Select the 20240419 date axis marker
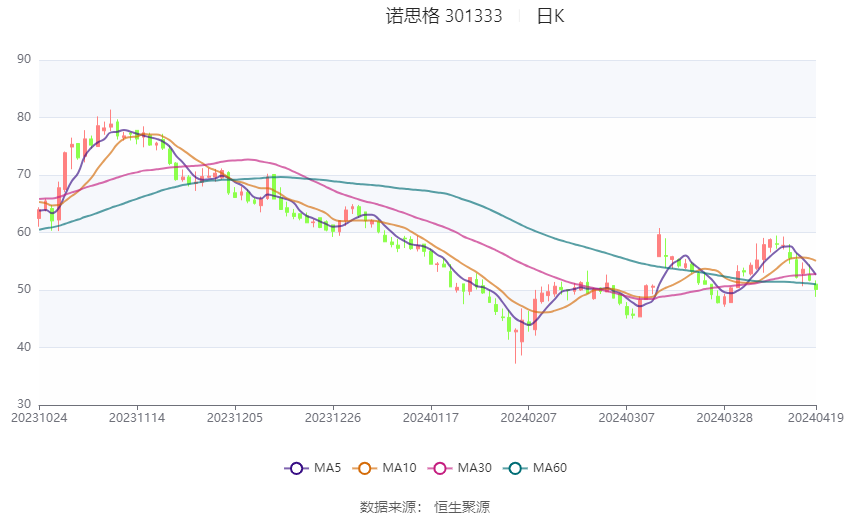This screenshot has height=517, width=850. click(816, 418)
